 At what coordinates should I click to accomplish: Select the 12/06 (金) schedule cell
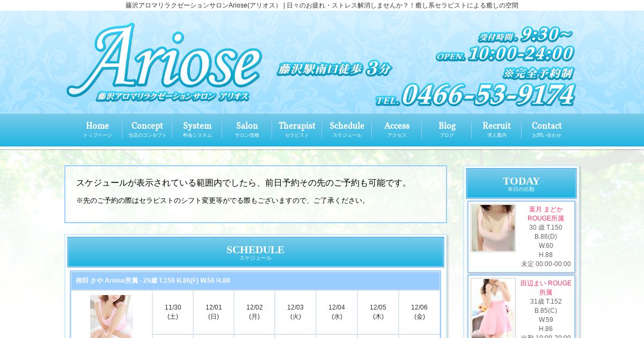point(419,312)
